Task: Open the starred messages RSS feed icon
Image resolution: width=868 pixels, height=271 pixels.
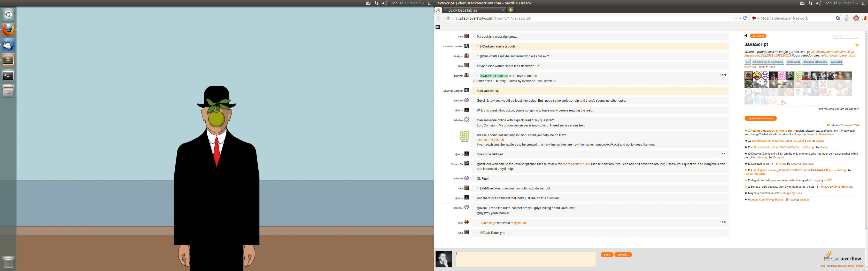Action: (828, 125)
